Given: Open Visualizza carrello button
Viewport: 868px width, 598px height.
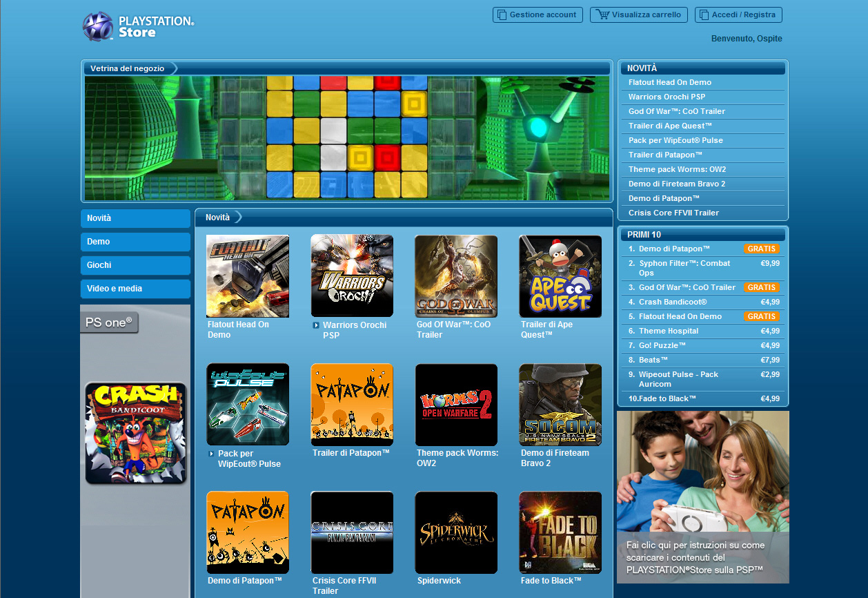Looking at the screenshot, I should point(639,15).
